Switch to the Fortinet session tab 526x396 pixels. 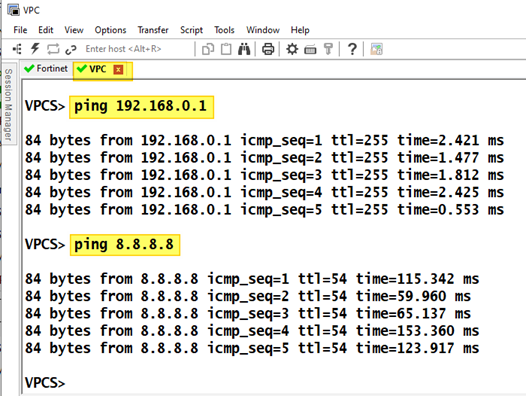pyautogui.click(x=46, y=69)
